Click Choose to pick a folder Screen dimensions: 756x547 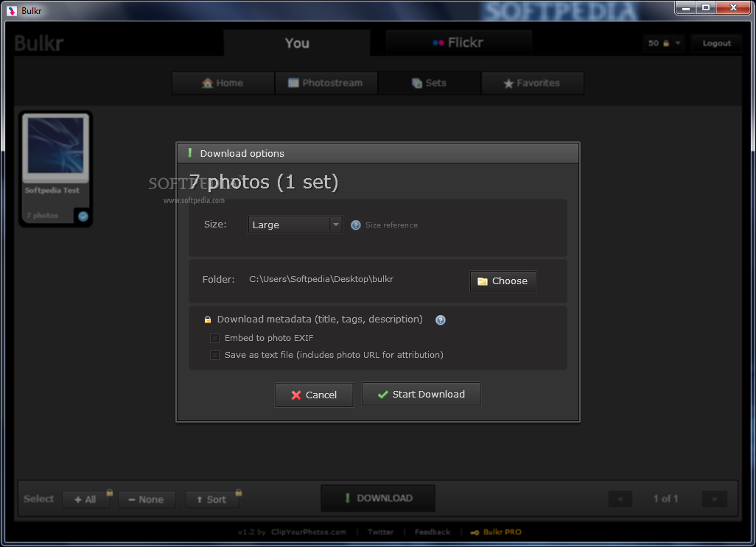coord(503,280)
